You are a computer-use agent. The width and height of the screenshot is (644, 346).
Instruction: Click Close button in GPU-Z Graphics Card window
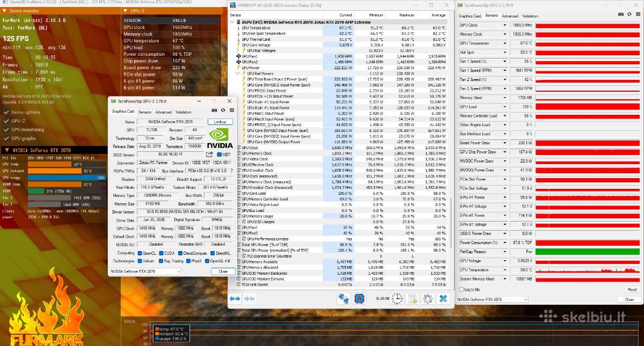point(223,271)
